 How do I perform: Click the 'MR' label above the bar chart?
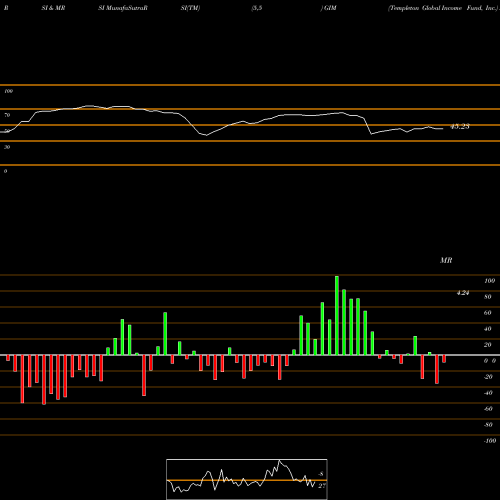[446, 260]
